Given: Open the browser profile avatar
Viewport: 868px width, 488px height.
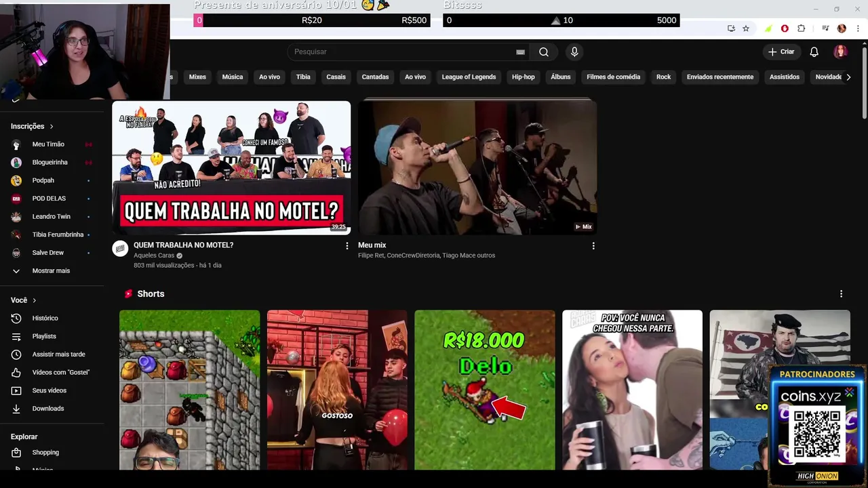Looking at the screenshot, I should coord(842,28).
